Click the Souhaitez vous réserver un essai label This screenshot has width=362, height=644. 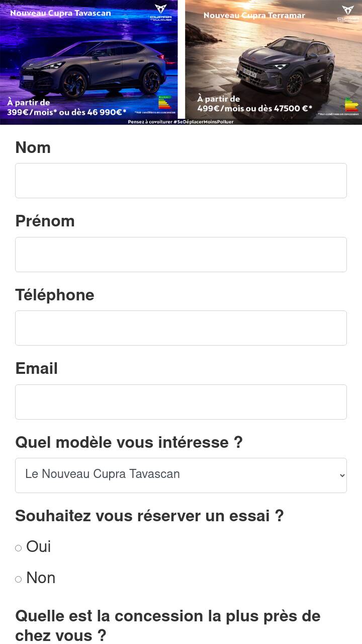pos(149,516)
